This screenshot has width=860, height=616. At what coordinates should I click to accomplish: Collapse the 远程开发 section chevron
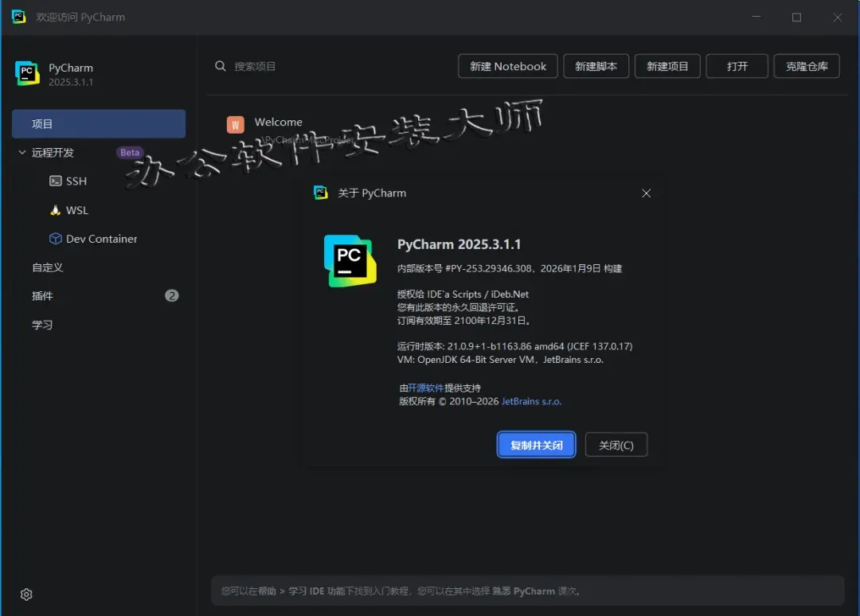(22, 152)
